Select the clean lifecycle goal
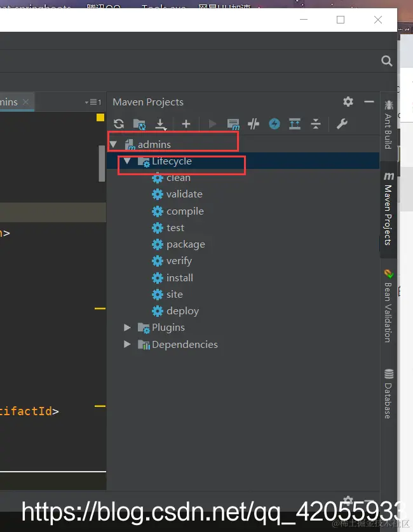This screenshot has height=532, width=413. [x=179, y=178]
